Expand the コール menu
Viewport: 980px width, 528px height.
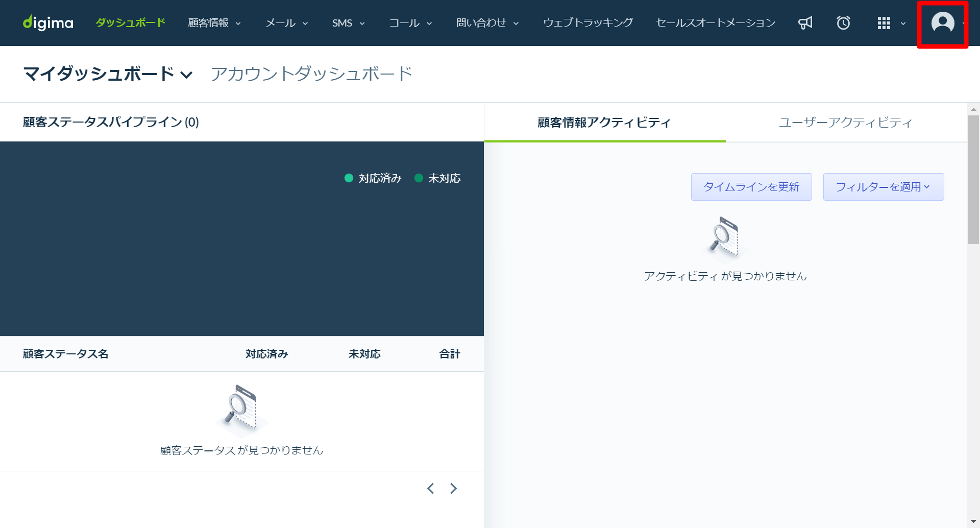(411, 23)
